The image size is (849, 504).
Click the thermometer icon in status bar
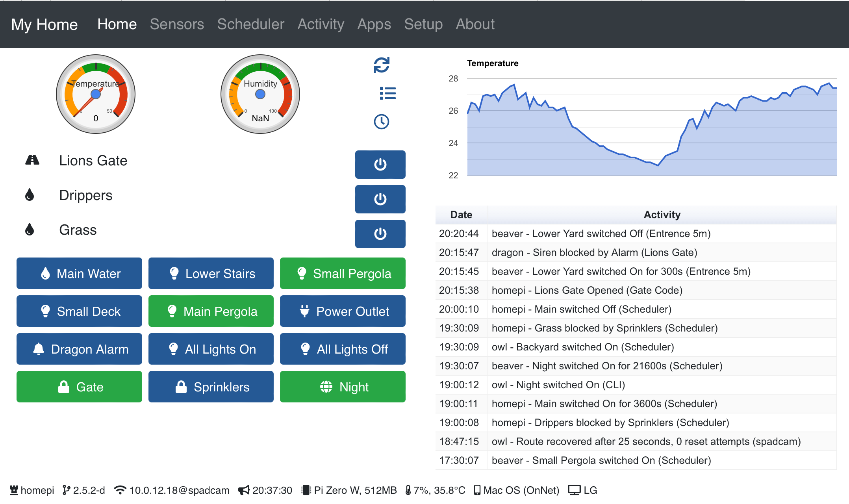(408, 490)
